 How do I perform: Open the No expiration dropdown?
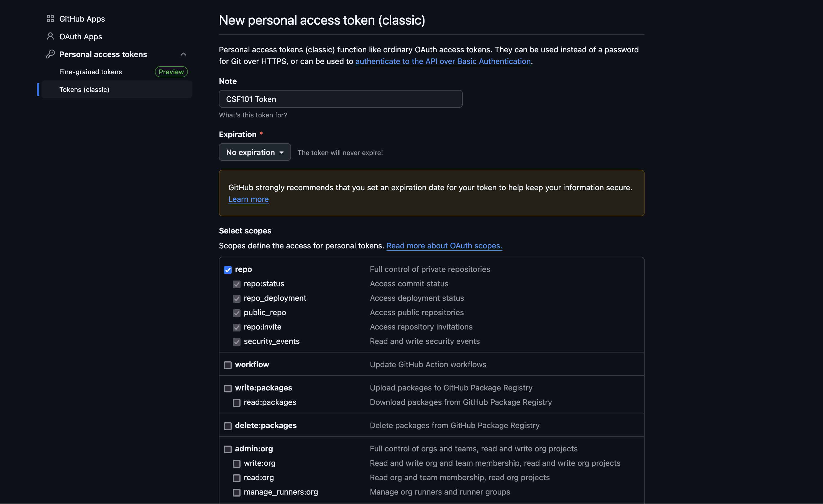pyautogui.click(x=254, y=152)
